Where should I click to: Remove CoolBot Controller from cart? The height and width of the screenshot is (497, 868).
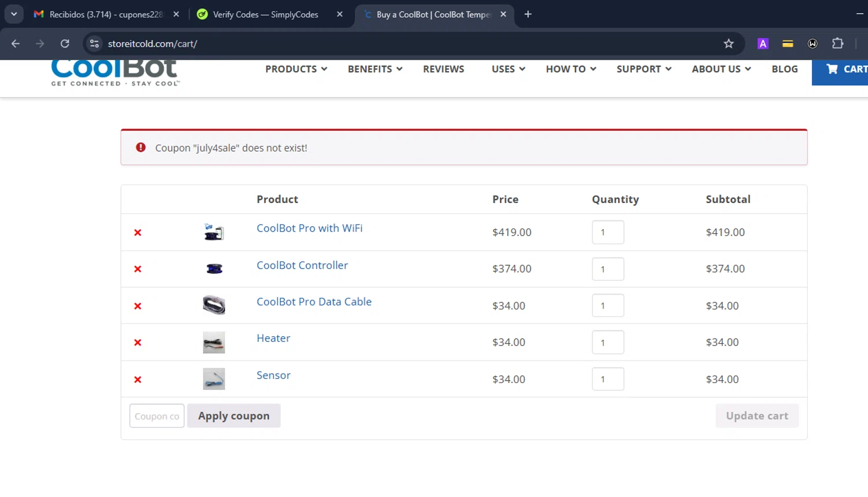point(138,269)
